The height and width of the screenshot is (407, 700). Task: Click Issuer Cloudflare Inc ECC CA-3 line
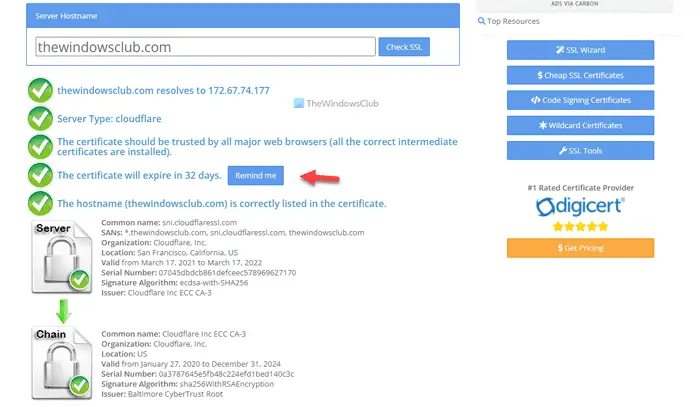156,293
